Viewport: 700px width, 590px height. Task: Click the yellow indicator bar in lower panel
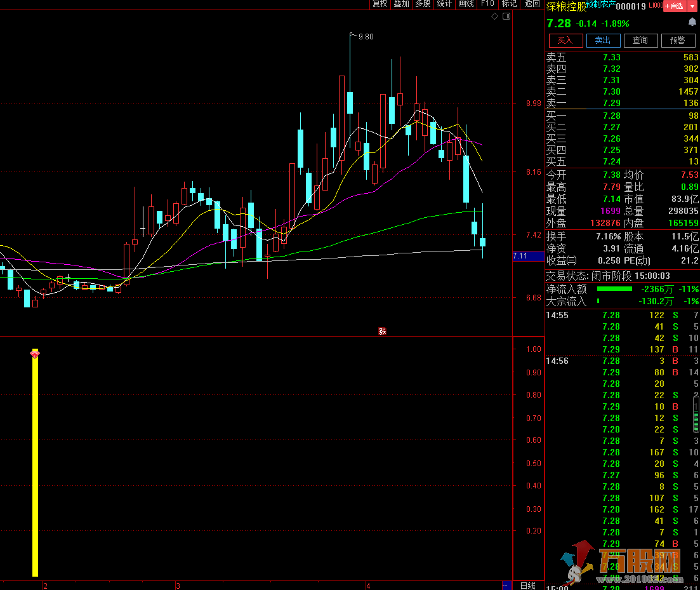[x=35, y=464]
